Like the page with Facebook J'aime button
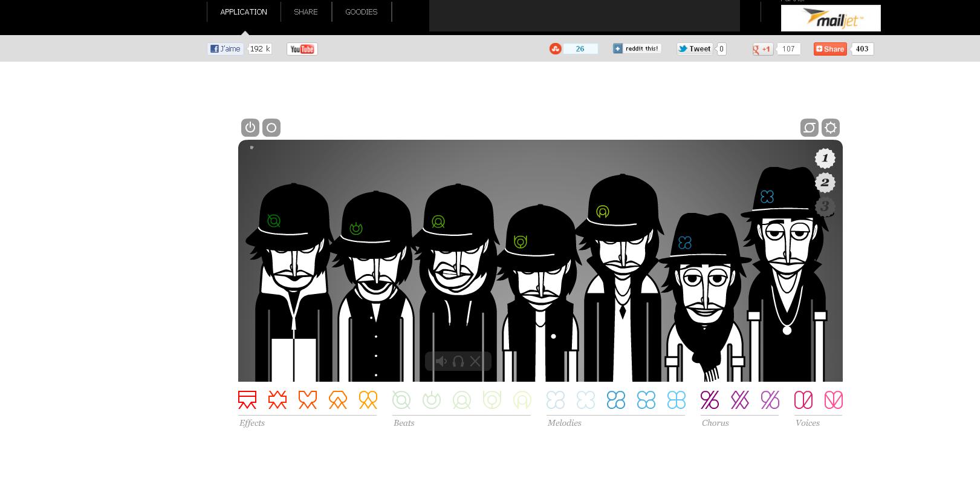 pyautogui.click(x=226, y=49)
